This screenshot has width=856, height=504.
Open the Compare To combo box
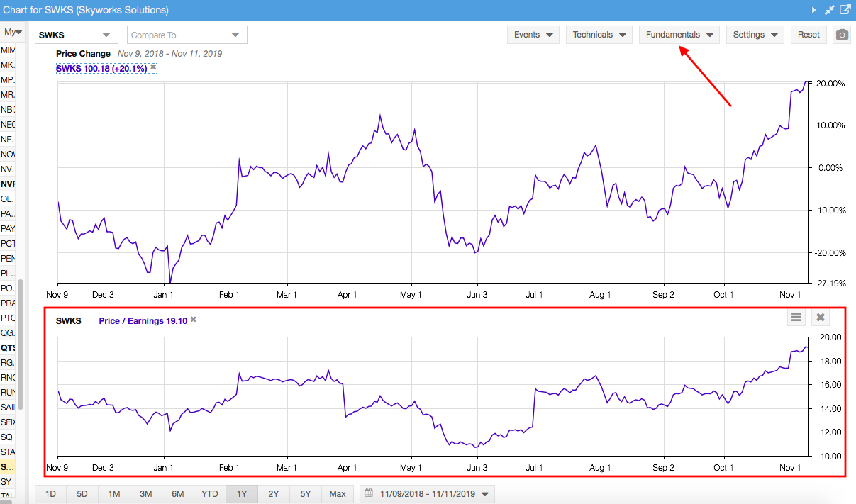[187, 35]
